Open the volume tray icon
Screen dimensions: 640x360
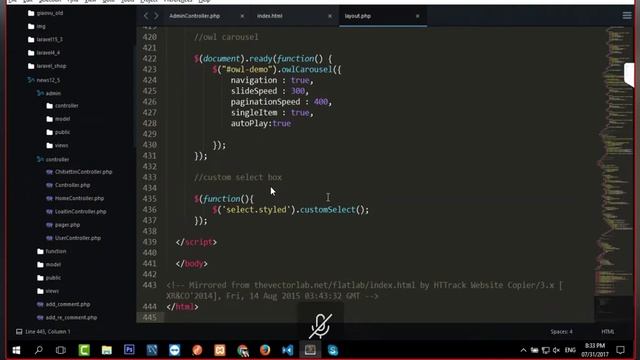556,350
